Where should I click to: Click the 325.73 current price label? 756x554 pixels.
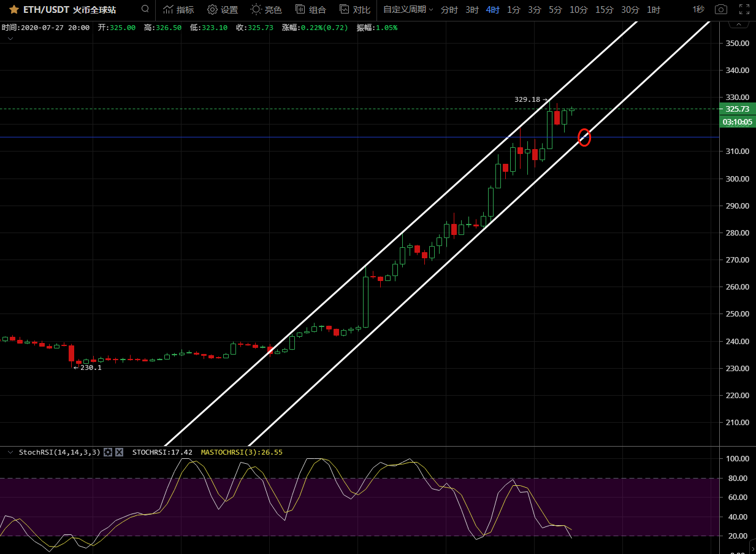(x=737, y=109)
